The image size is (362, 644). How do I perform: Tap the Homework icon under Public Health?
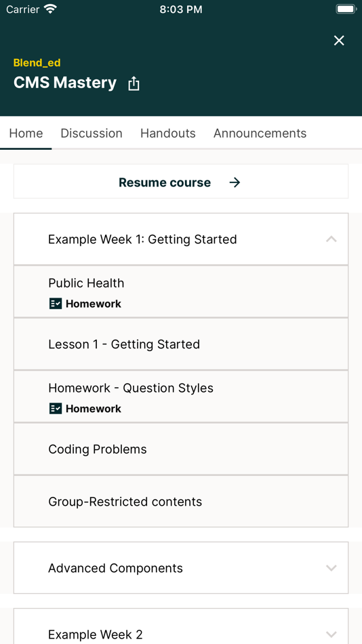pos(56,304)
